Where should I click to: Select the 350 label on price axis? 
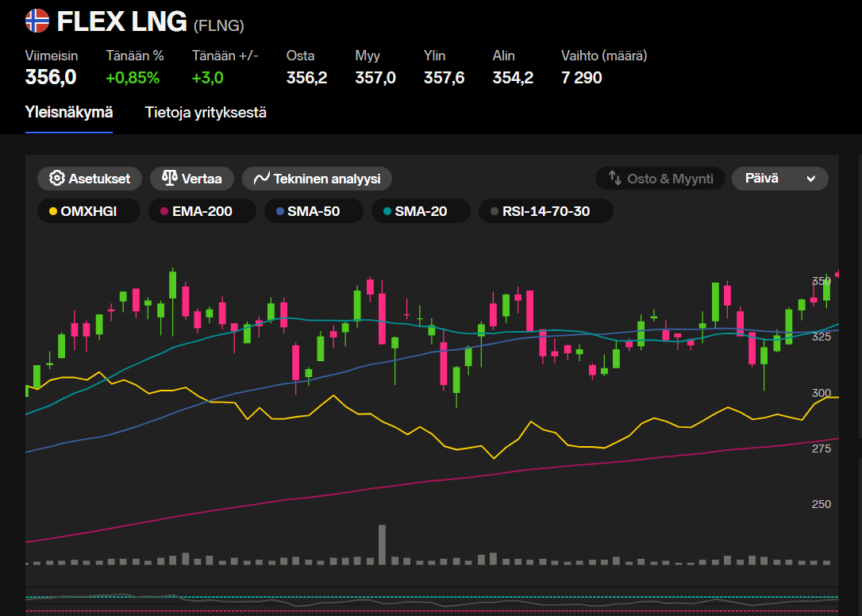tap(821, 281)
